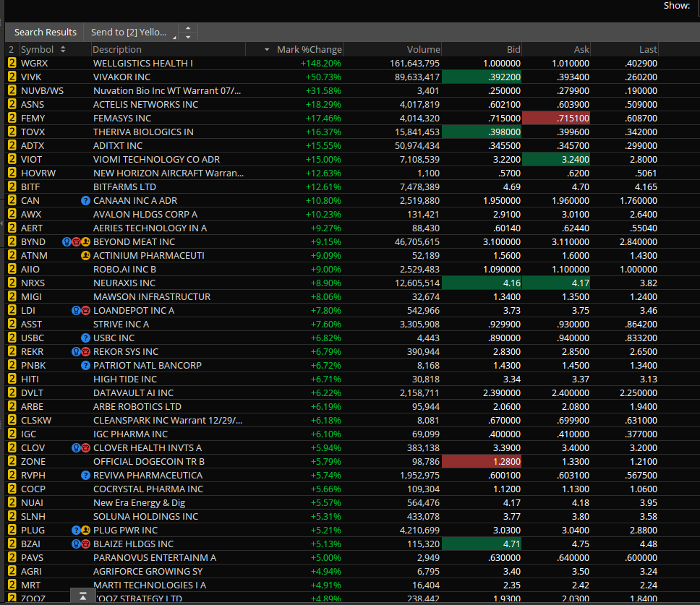Screen dimensions: 700x605
Task: Click the blue question icon on PLUG row
Action: click(76, 531)
